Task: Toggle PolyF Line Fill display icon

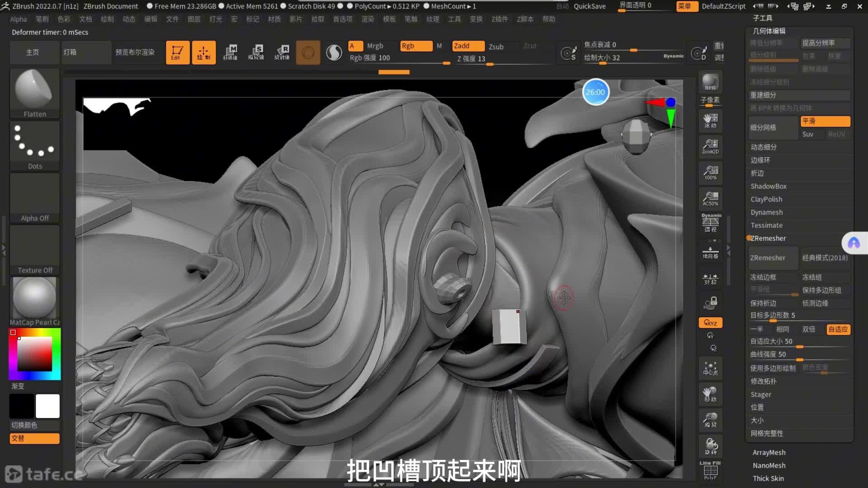Action: (x=710, y=471)
